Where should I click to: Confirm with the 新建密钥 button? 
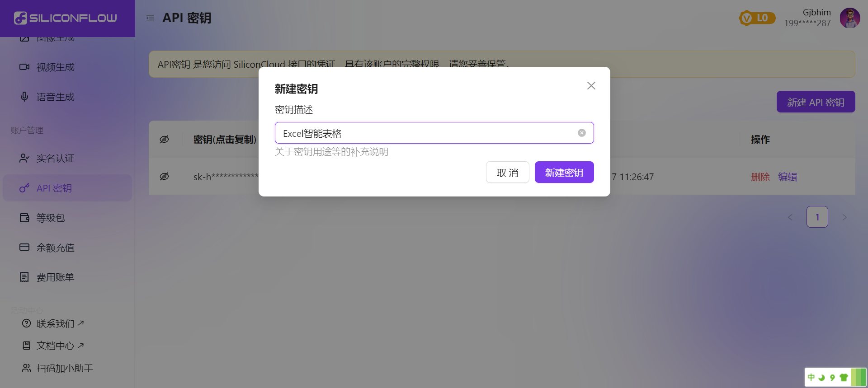(564, 172)
